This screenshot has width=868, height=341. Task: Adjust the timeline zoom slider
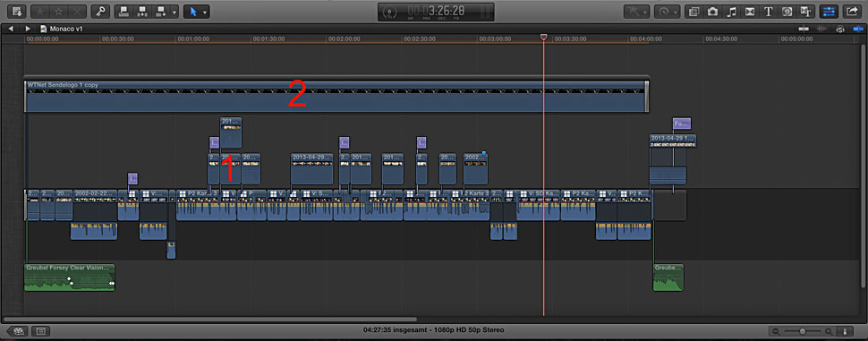(x=802, y=331)
